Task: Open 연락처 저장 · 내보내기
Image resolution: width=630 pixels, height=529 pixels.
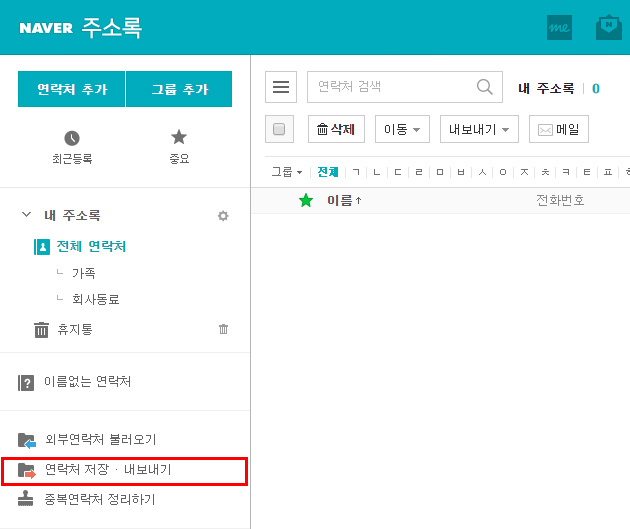Action: pos(95,470)
